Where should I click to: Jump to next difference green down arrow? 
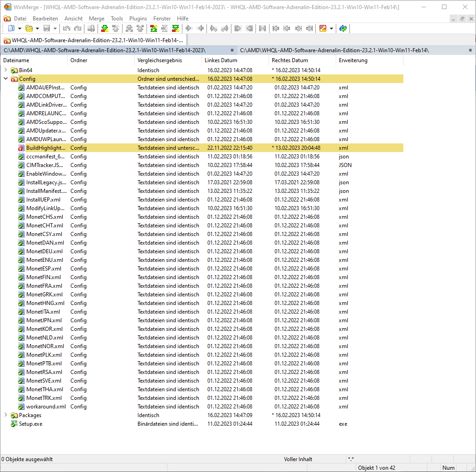tap(105, 29)
